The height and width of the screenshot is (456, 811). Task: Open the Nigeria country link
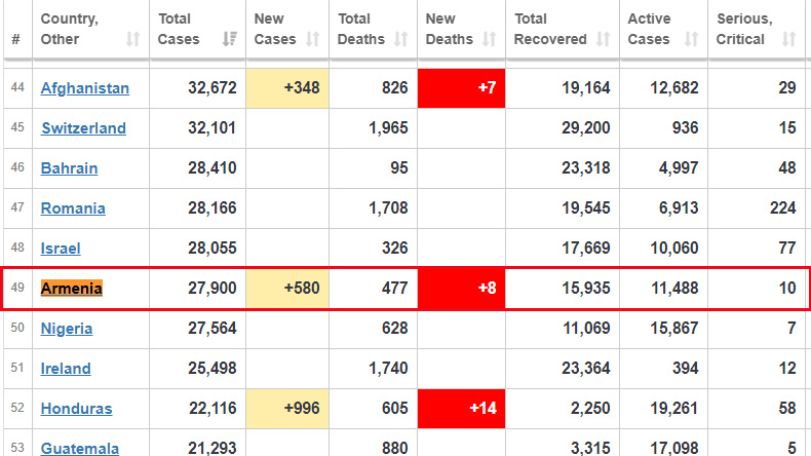67,329
